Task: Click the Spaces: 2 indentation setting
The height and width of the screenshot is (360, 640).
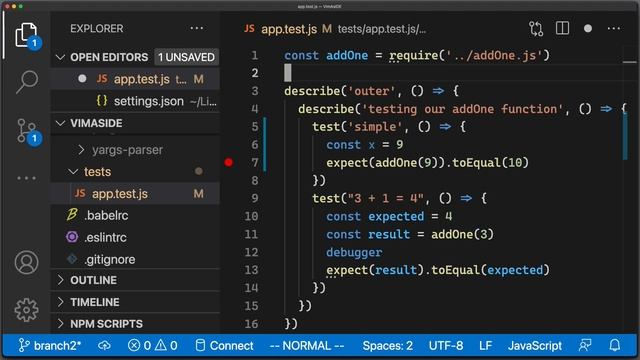Action: point(387,346)
